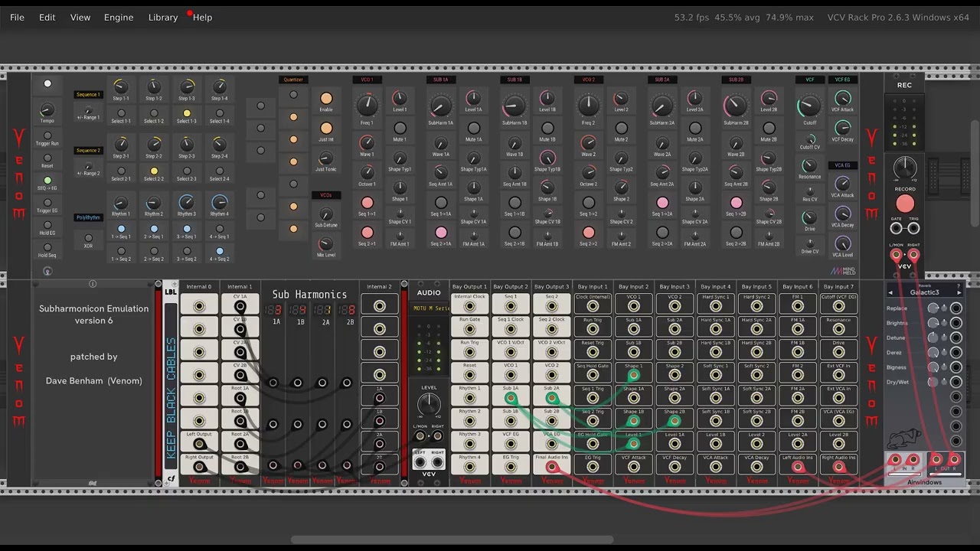The width and height of the screenshot is (980, 551).
Task: Click the Sub Detune knob
Action: (326, 214)
